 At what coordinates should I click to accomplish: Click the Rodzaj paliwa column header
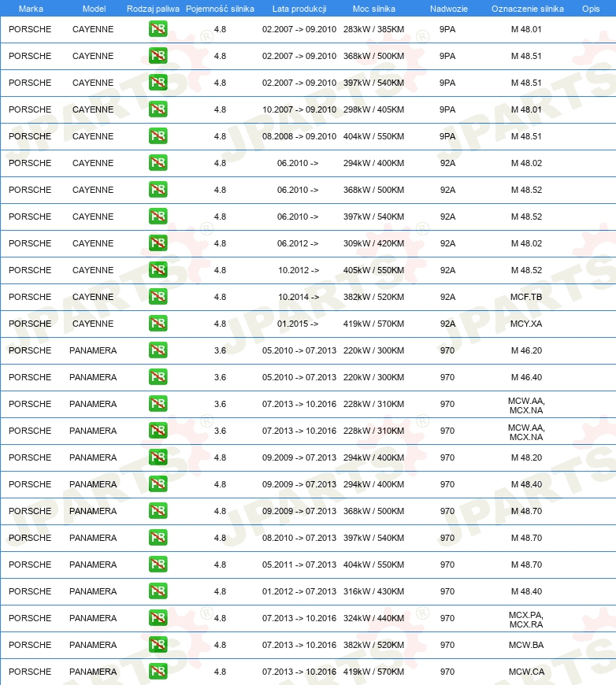pos(153,9)
